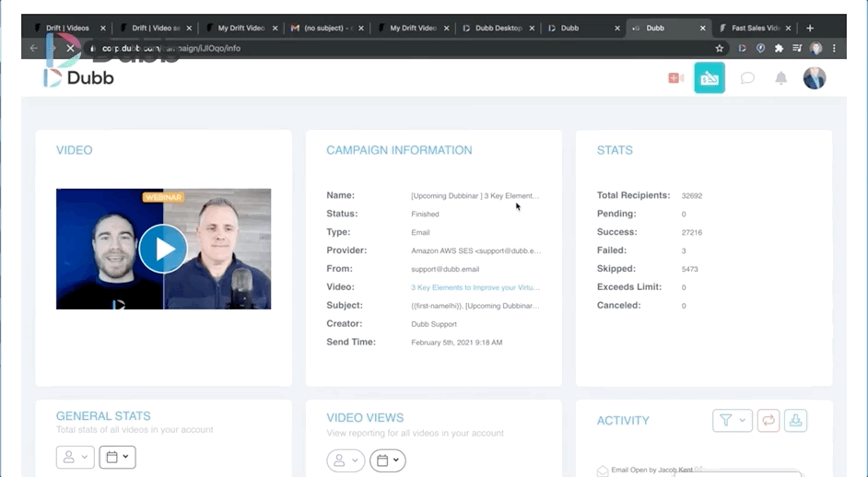Screen dimensions: 868x477
Task: Open Video Views user dropdown
Action: click(x=346, y=460)
